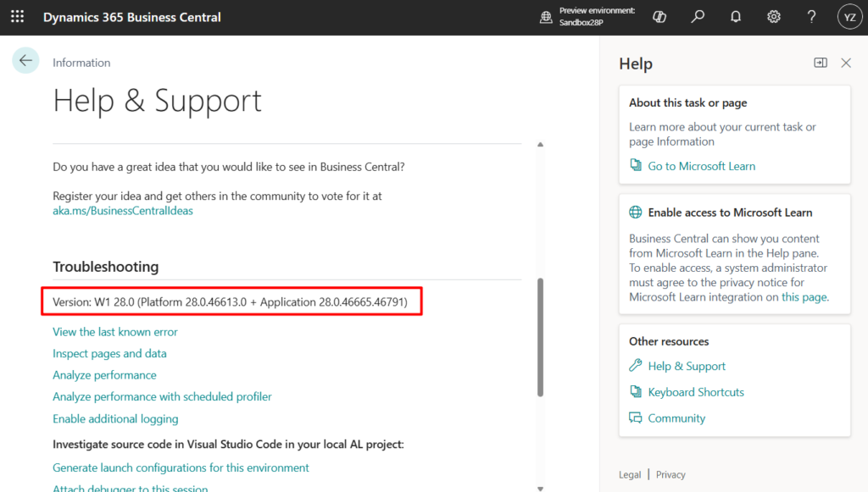
Task: Open the notifications bell
Action: [x=736, y=17]
